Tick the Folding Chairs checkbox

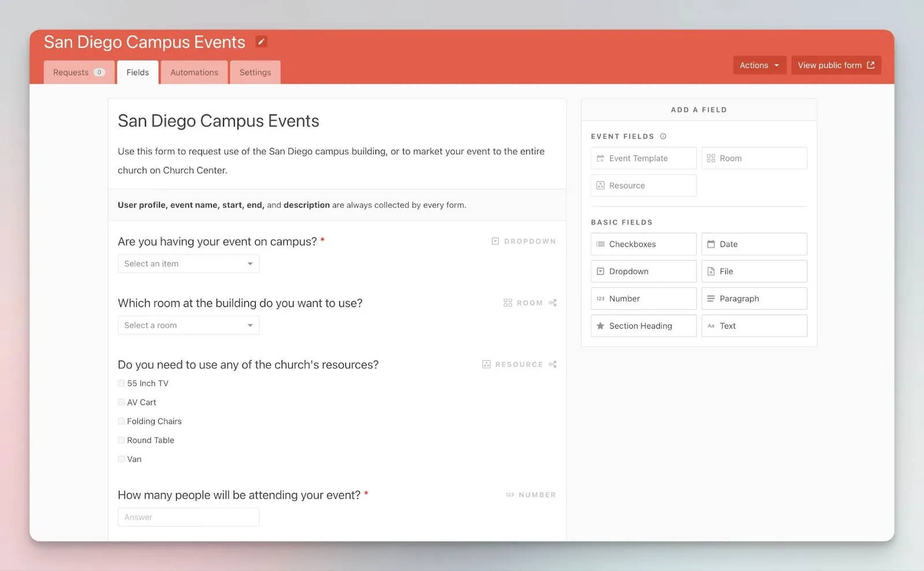tap(121, 421)
